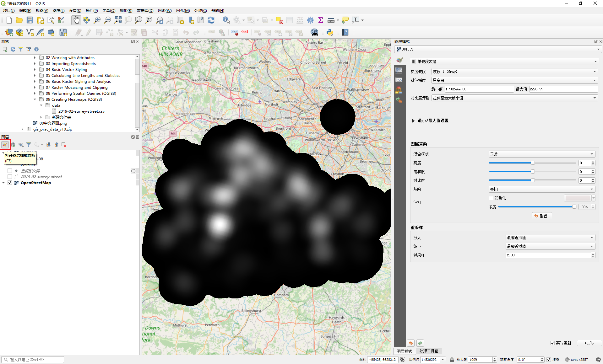Open the 混合模式 dropdown
This screenshot has width=603, height=364.
click(x=541, y=154)
